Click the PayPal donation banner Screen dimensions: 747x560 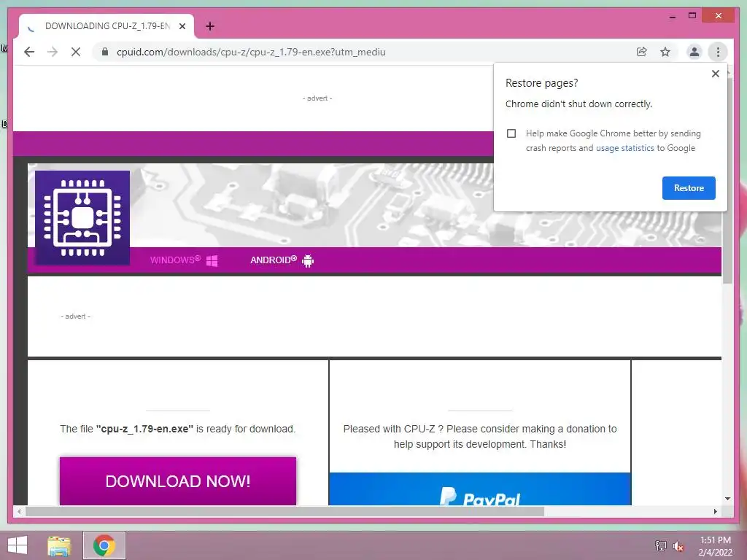[x=480, y=489]
